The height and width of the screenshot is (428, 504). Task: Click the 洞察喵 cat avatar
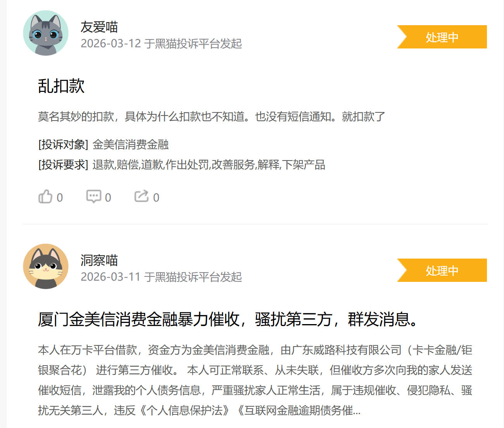point(46,266)
